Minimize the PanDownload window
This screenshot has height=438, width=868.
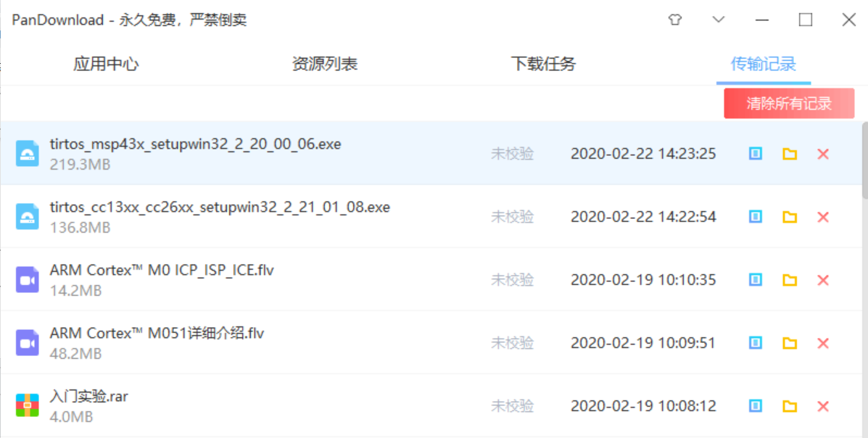click(762, 20)
